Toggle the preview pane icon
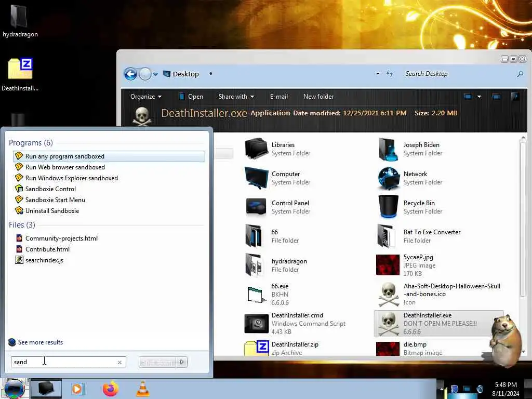 pyautogui.click(x=496, y=97)
